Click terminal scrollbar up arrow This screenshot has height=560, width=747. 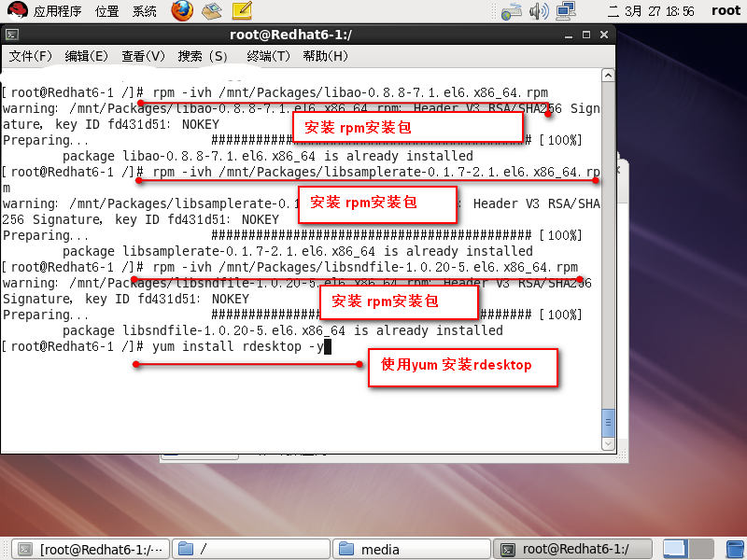coord(608,76)
